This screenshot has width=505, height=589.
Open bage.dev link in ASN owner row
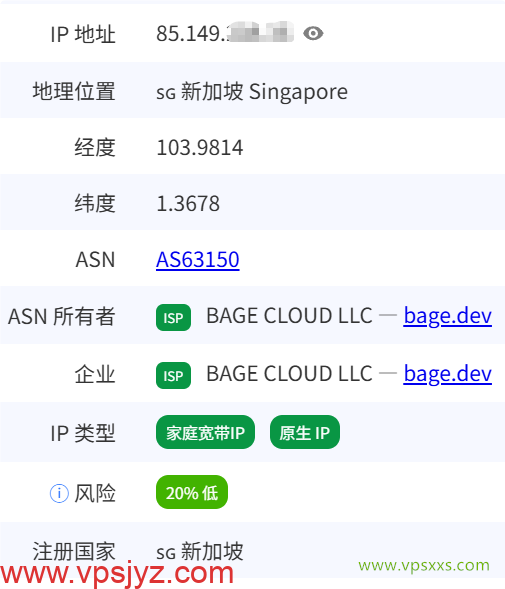448,316
